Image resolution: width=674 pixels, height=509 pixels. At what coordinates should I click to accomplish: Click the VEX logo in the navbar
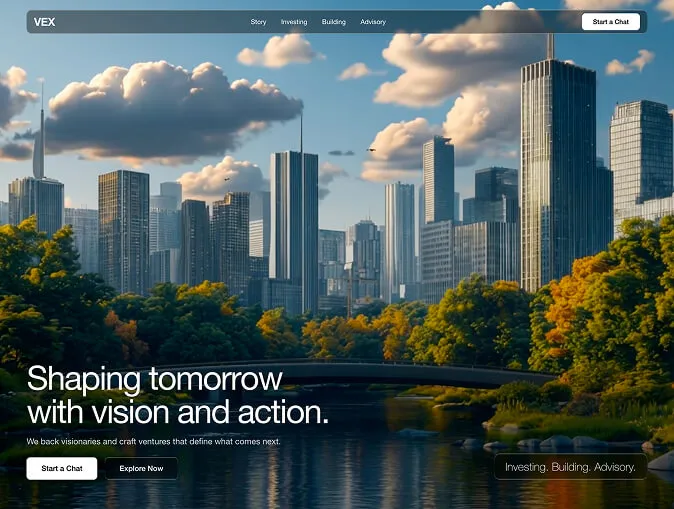[x=44, y=22]
